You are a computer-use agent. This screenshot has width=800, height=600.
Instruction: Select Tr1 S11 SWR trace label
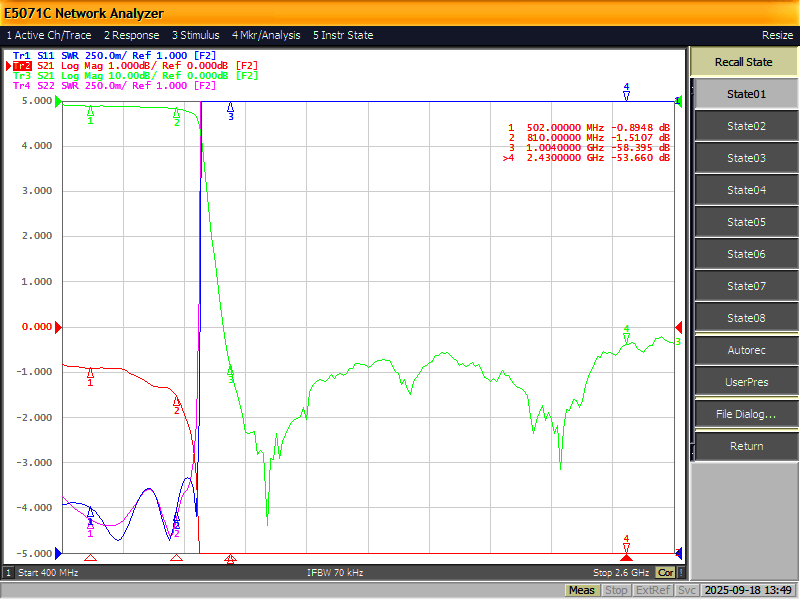pyautogui.click(x=114, y=56)
